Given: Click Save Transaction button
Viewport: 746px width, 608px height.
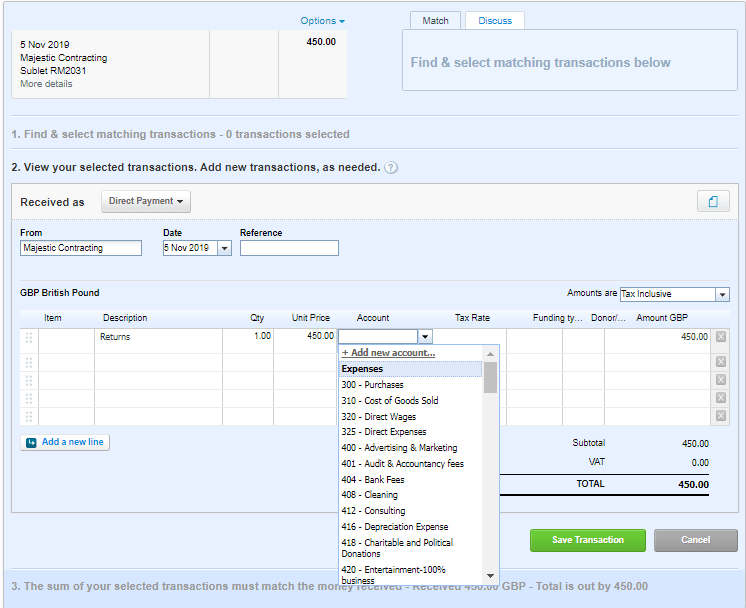Looking at the screenshot, I should coord(588,540).
